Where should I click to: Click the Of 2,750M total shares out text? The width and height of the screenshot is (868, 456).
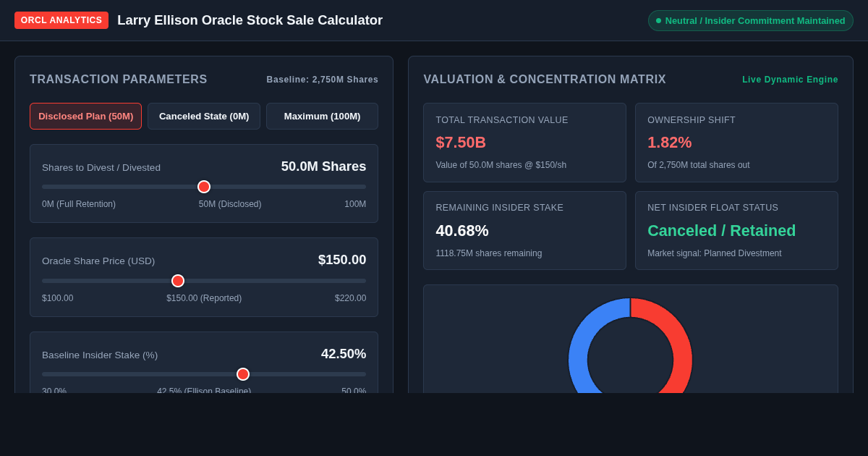tap(699, 165)
